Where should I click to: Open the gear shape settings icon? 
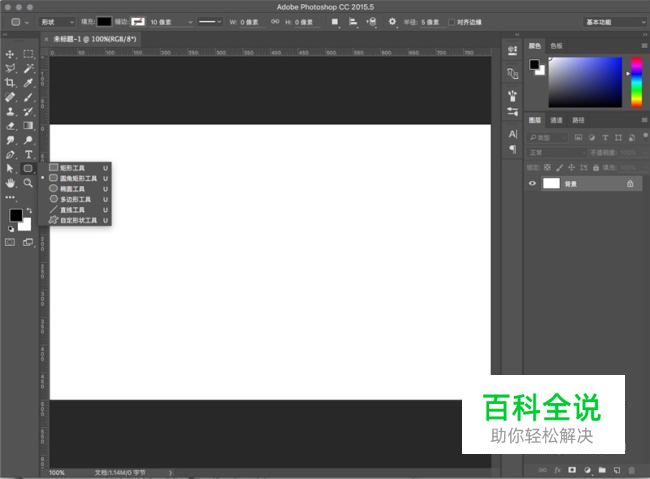[x=392, y=21]
